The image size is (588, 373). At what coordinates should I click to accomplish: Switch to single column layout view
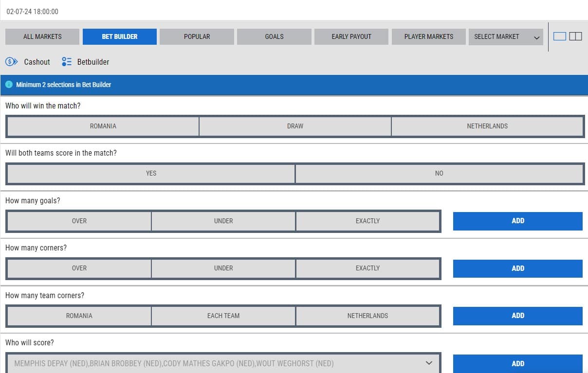pyautogui.click(x=560, y=36)
